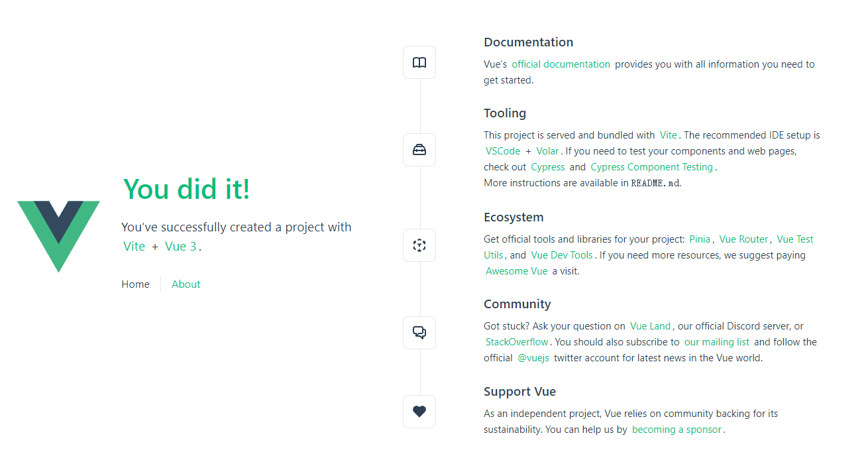The width and height of the screenshot is (868, 470).
Task: Click the becoming a sponsor link
Action: pos(677,430)
